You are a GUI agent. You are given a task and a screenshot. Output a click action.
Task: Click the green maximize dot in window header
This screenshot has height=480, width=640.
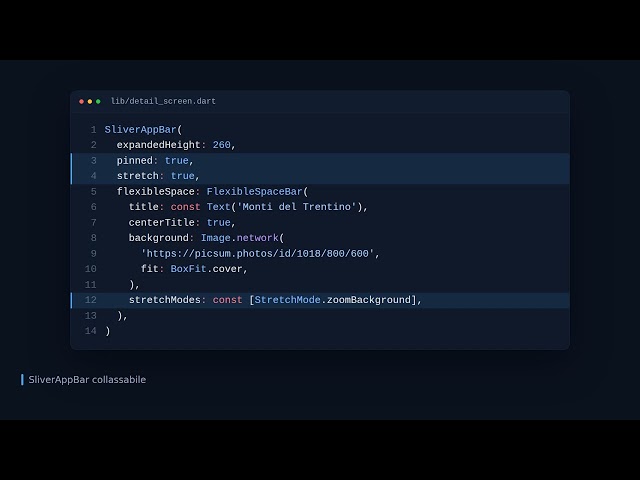(x=98, y=101)
